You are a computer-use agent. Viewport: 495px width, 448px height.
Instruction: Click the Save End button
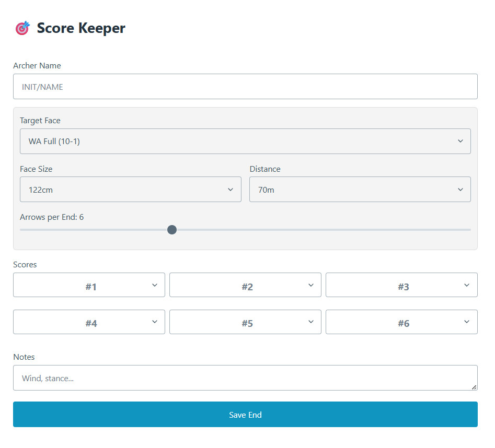245,414
